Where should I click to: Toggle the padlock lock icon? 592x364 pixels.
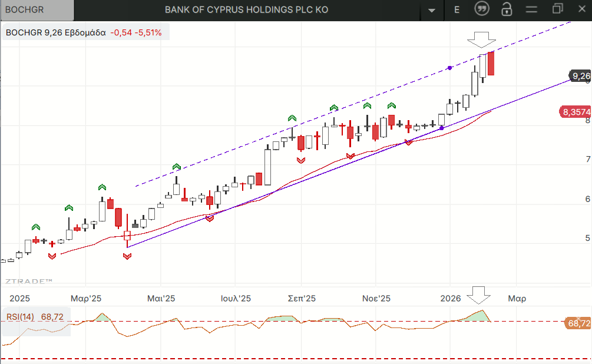(507, 9)
